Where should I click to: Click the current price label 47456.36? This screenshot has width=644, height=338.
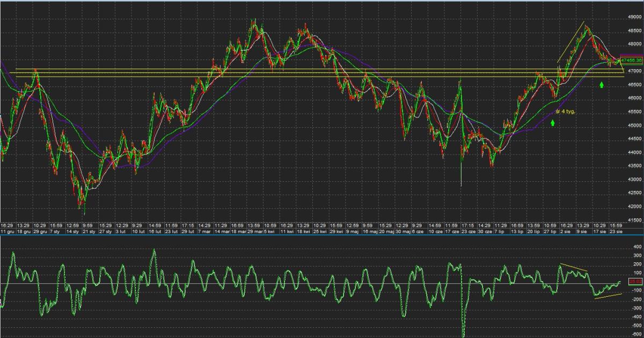point(631,61)
